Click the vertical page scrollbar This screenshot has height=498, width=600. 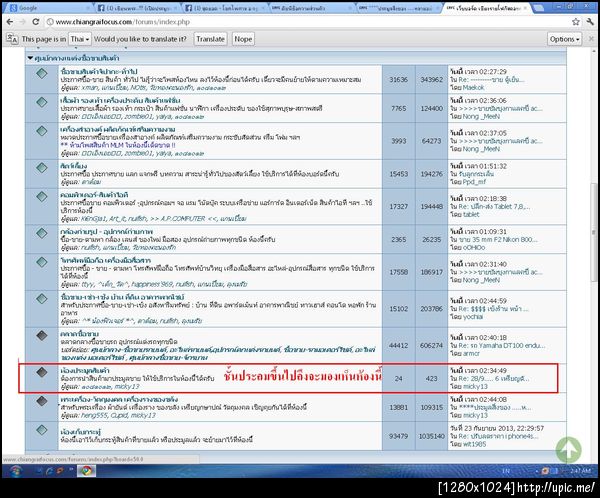coord(594,232)
